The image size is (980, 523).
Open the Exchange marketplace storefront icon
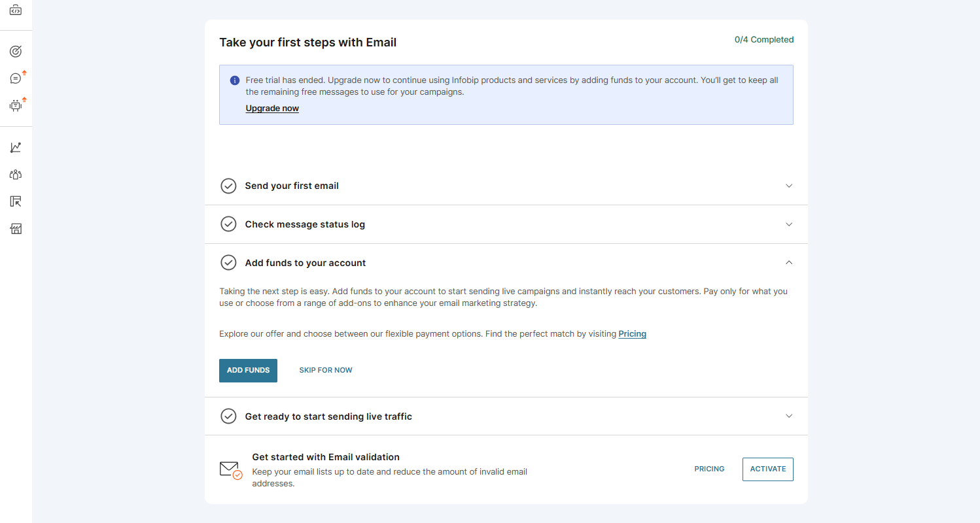click(16, 229)
